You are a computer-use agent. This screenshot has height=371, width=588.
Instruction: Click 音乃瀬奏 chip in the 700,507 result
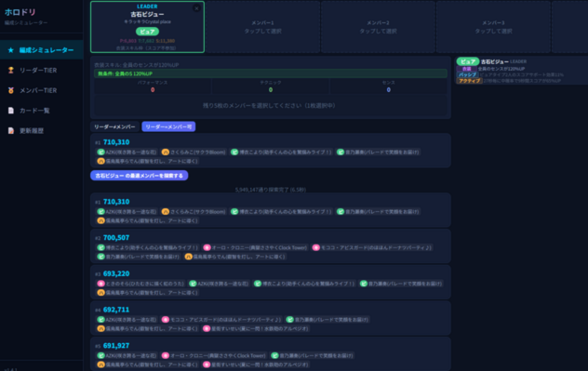[139, 257]
